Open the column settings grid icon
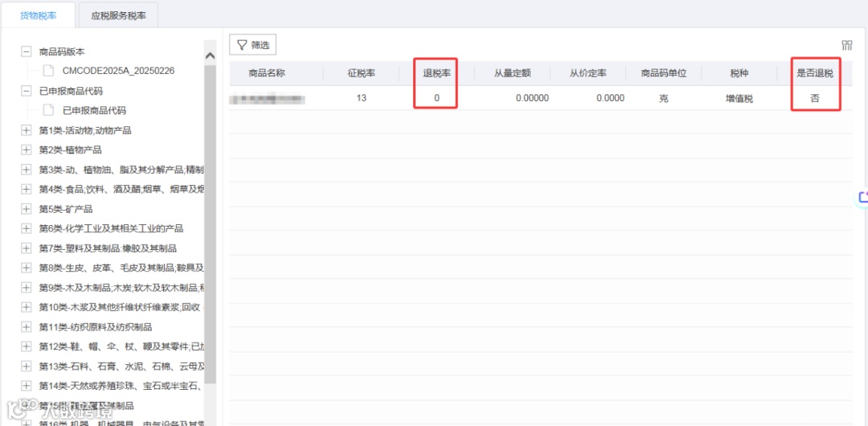This screenshot has width=868, height=426. point(846,46)
